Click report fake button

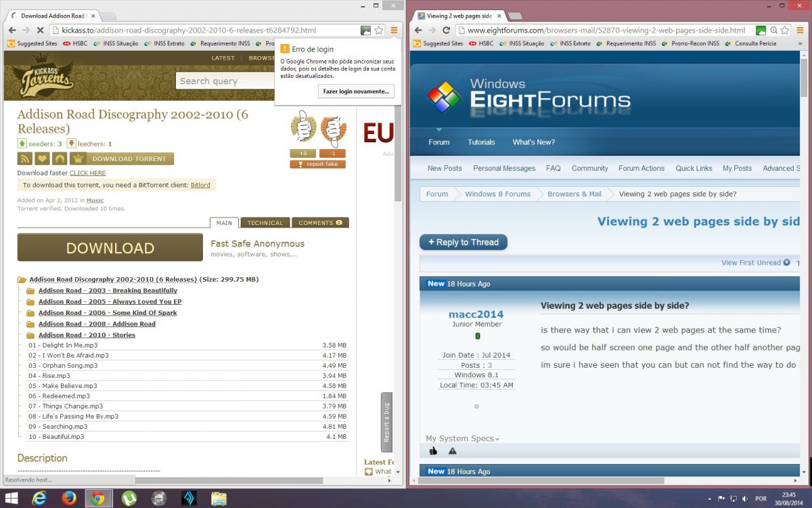318,164
